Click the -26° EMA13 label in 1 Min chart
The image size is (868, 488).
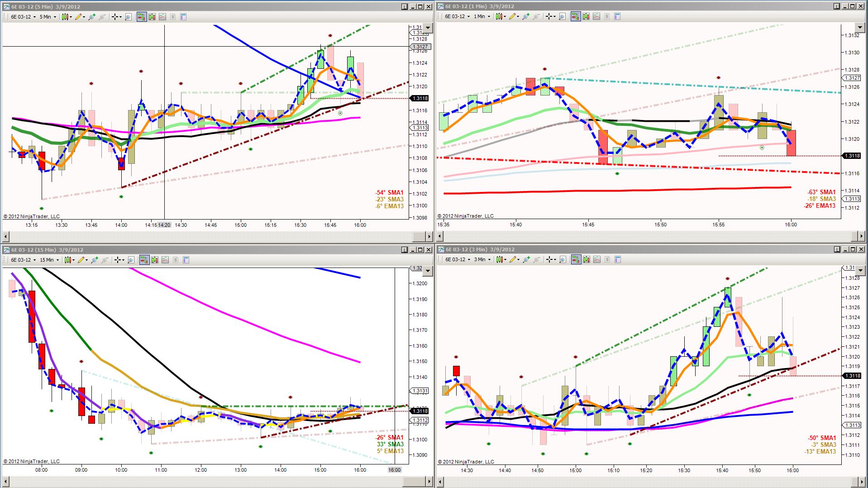pyautogui.click(x=820, y=206)
